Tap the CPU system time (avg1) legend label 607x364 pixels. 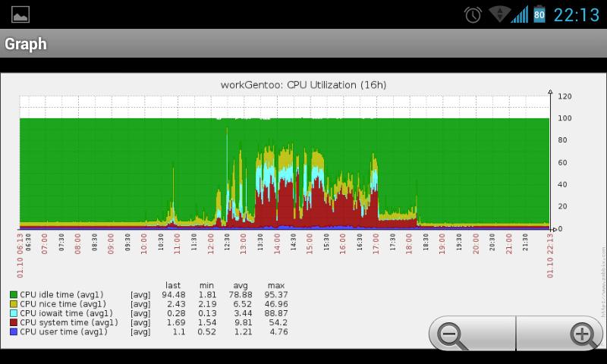pos(69,322)
